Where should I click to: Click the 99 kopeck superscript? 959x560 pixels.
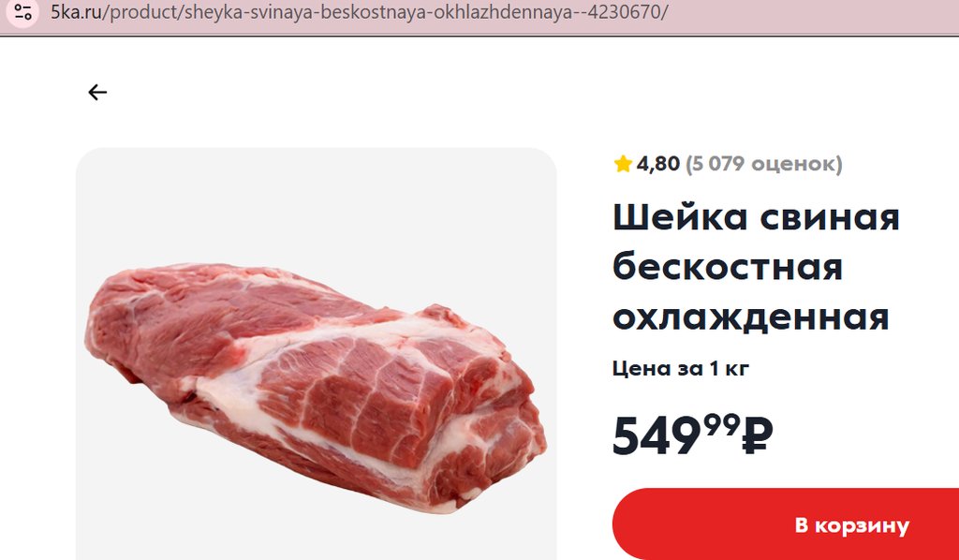click(722, 423)
